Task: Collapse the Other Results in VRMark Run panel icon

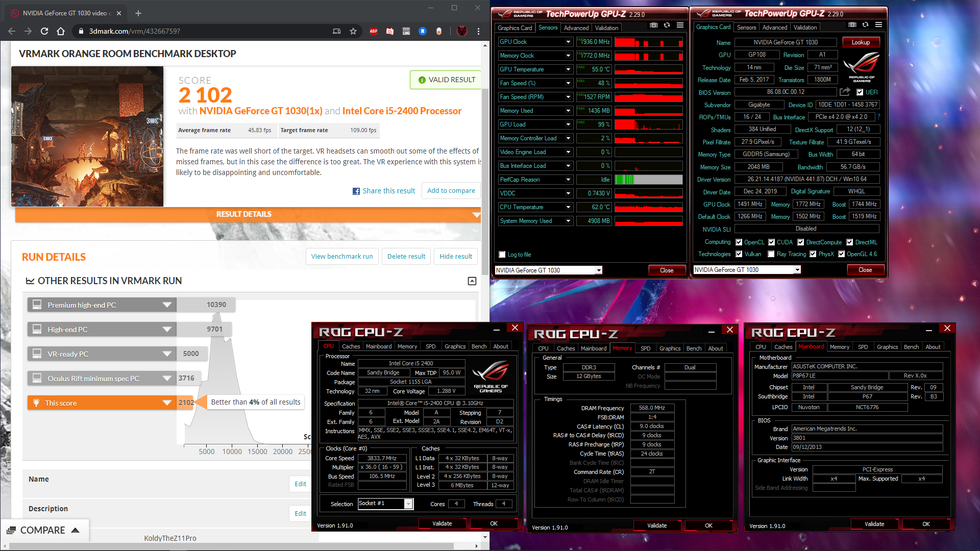Action: click(472, 281)
